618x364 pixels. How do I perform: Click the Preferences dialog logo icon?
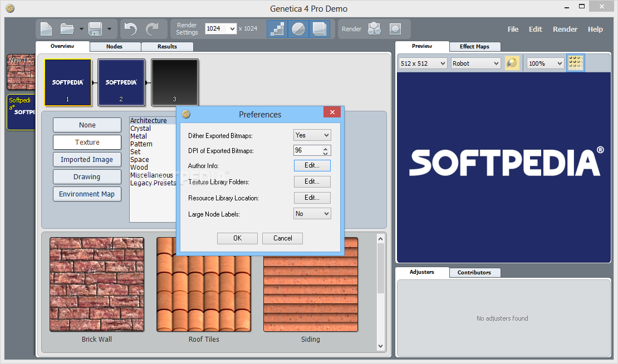click(x=186, y=114)
